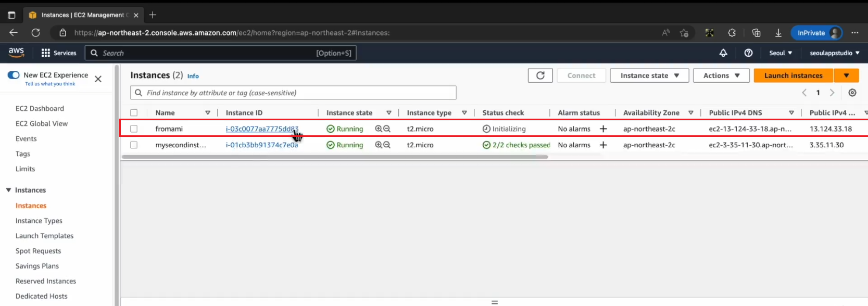
Task: Open the Seoul region selector
Action: (x=781, y=53)
